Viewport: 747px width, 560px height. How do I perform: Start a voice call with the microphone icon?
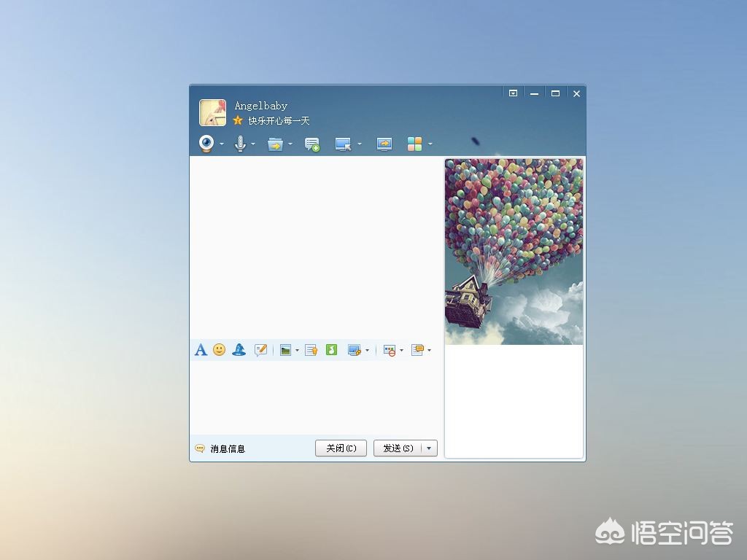pos(240,144)
